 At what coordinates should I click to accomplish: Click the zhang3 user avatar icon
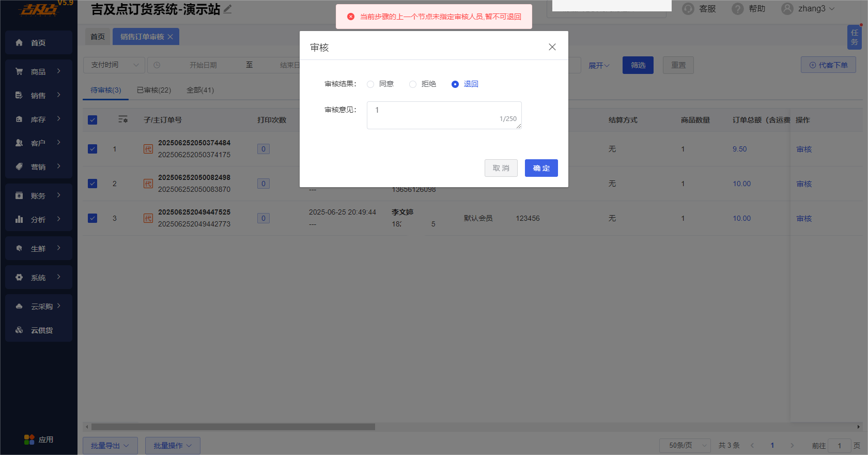point(787,9)
